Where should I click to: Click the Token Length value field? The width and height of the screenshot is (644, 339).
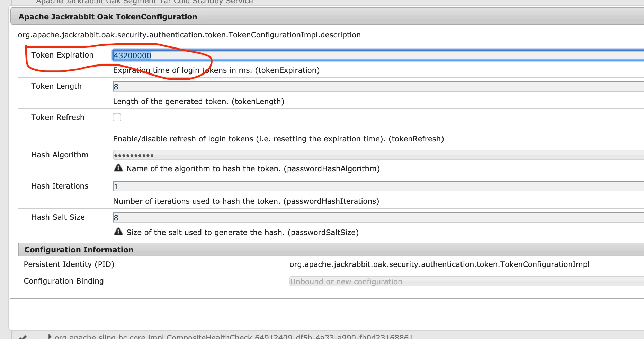pyautogui.click(x=378, y=86)
